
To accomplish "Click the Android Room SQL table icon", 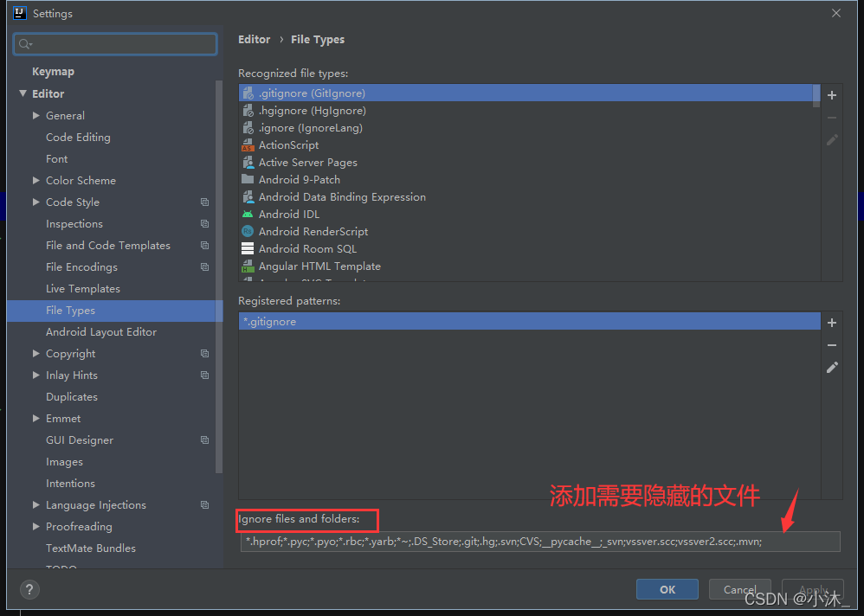I will coord(248,249).
